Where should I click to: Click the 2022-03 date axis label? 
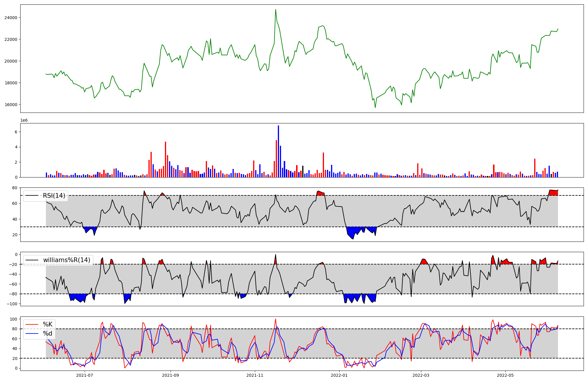click(421, 375)
